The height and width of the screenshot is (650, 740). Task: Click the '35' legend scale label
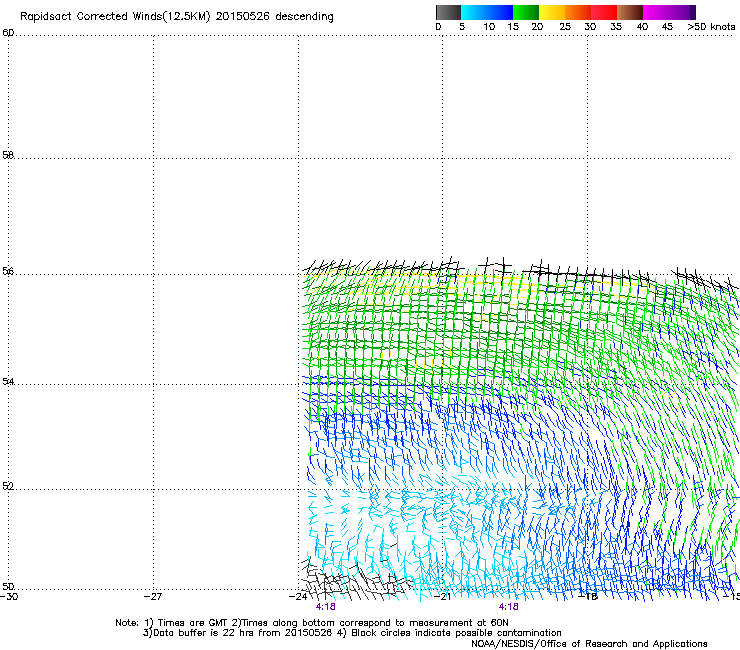[x=616, y=27]
